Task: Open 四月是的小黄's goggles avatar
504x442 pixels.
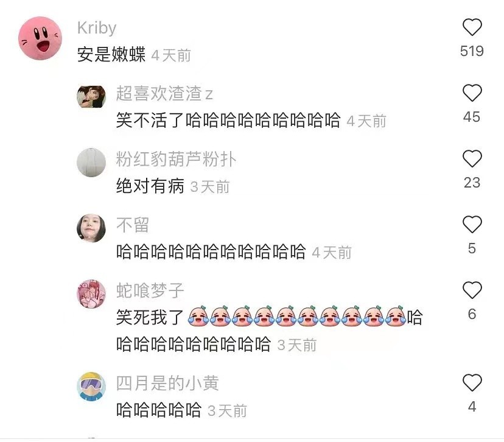Action: click(91, 387)
